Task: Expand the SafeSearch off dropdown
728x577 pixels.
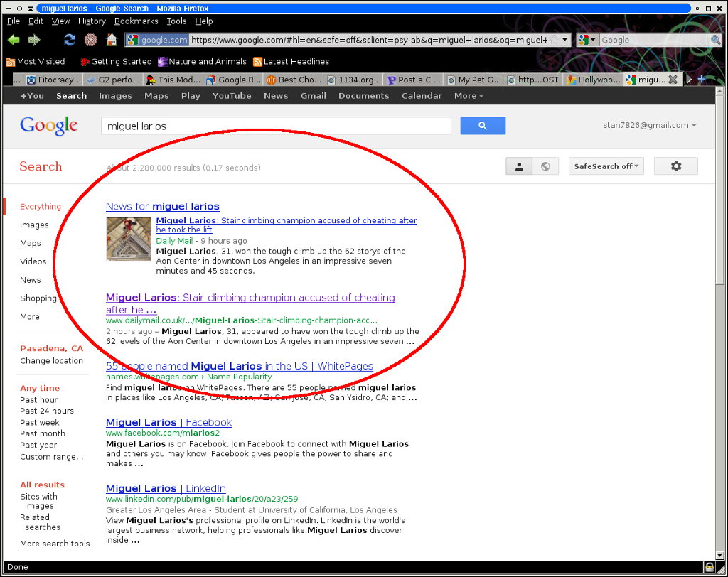Action: 606,166
